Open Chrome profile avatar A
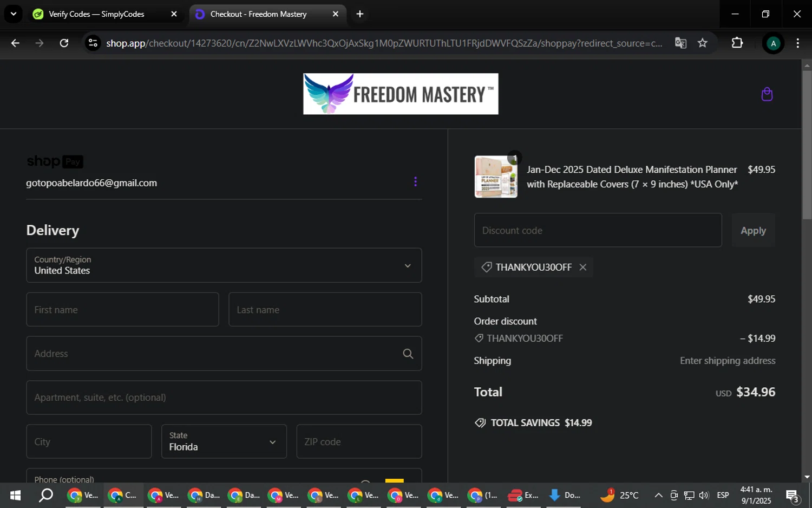This screenshot has width=812, height=508. [x=773, y=44]
